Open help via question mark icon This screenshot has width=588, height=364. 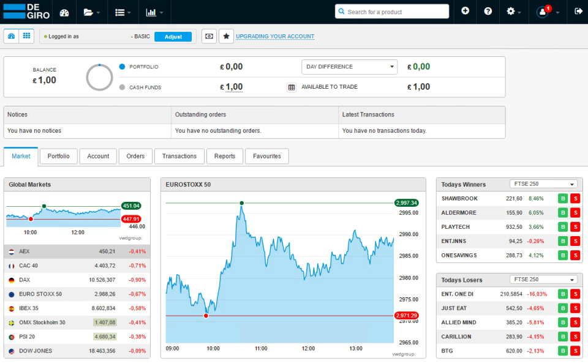pyautogui.click(x=488, y=11)
